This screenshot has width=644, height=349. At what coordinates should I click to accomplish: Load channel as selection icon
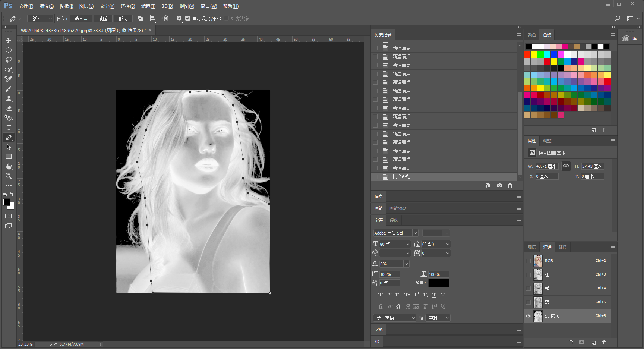571,342
